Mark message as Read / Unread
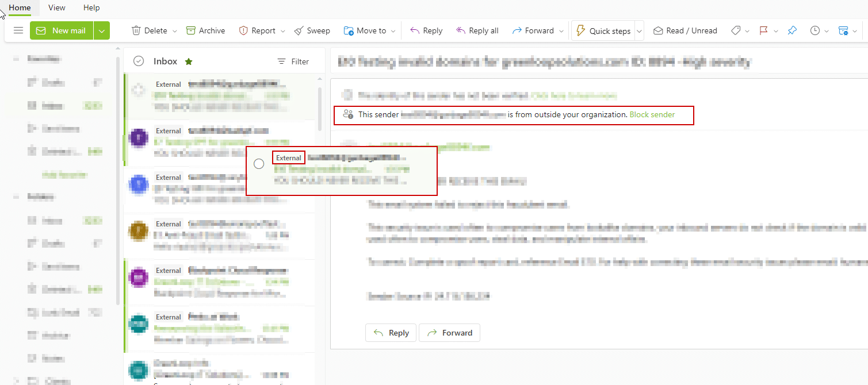The height and width of the screenshot is (385, 868). point(685,30)
